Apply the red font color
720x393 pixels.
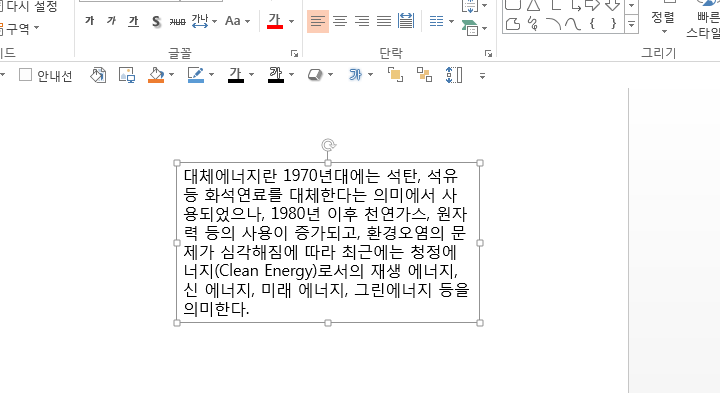coord(275,21)
